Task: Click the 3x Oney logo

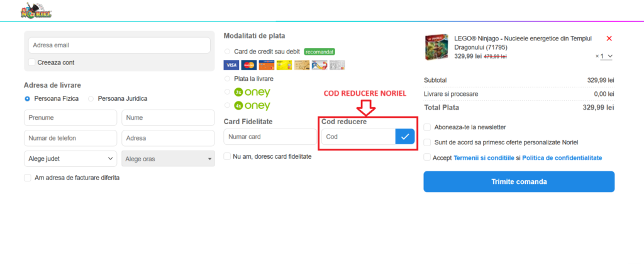Action: 252,92
